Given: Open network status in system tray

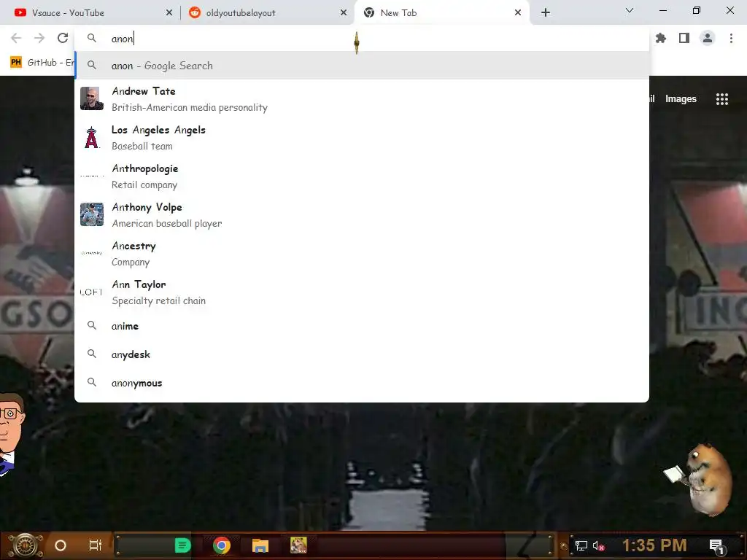Looking at the screenshot, I should (x=581, y=545).
